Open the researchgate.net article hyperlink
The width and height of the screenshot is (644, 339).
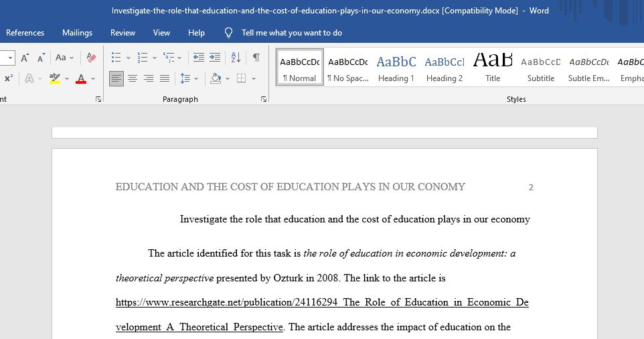[322, 315]
